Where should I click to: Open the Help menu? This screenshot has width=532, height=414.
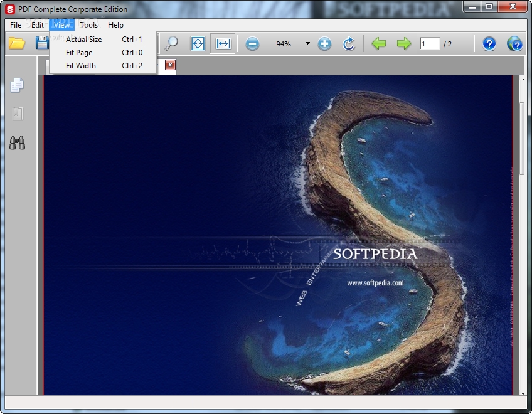(x=115, y=24)
